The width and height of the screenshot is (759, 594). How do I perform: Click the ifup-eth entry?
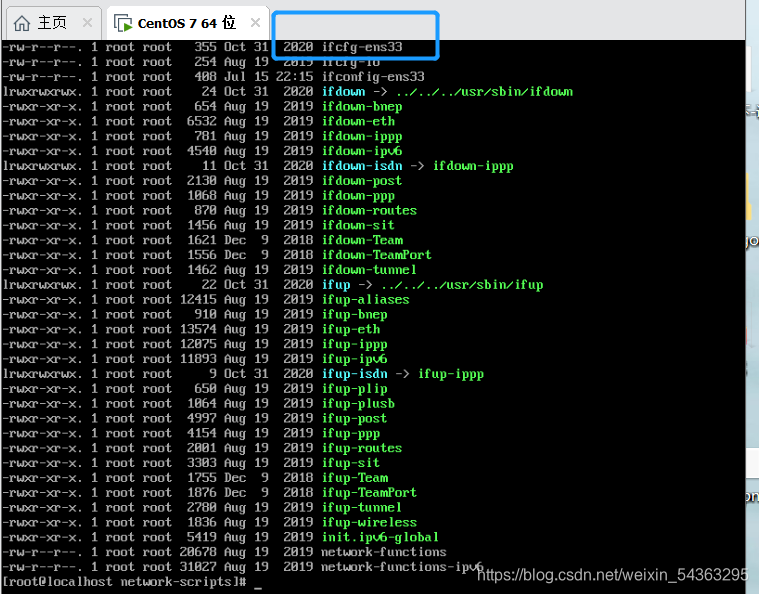[x=351, y=329]
